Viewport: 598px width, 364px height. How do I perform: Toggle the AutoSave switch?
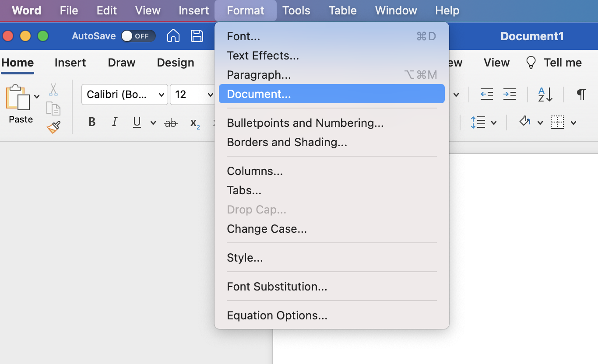point(138,36)
